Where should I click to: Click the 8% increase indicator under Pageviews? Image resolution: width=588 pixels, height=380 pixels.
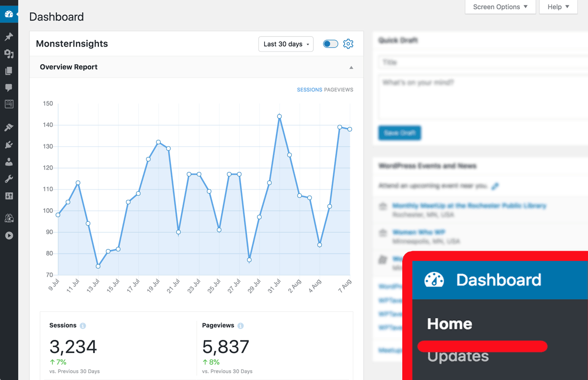click(x=211, y=362)
